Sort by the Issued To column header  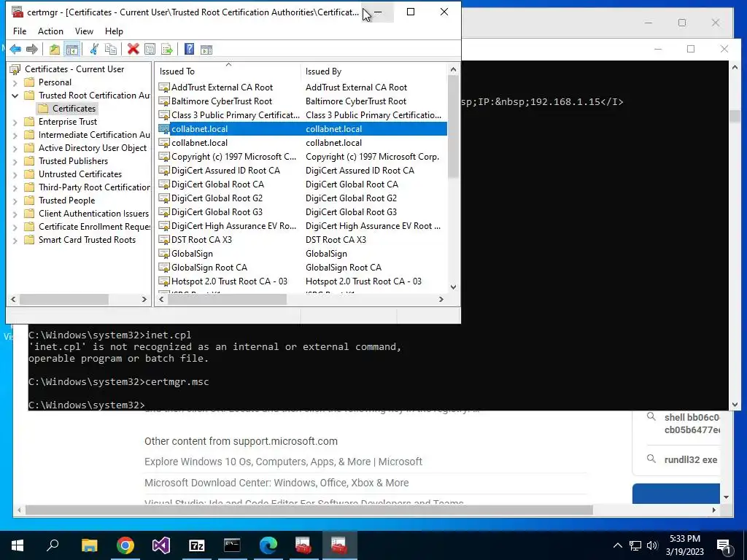pyautogui.click(x=228, y=71)
